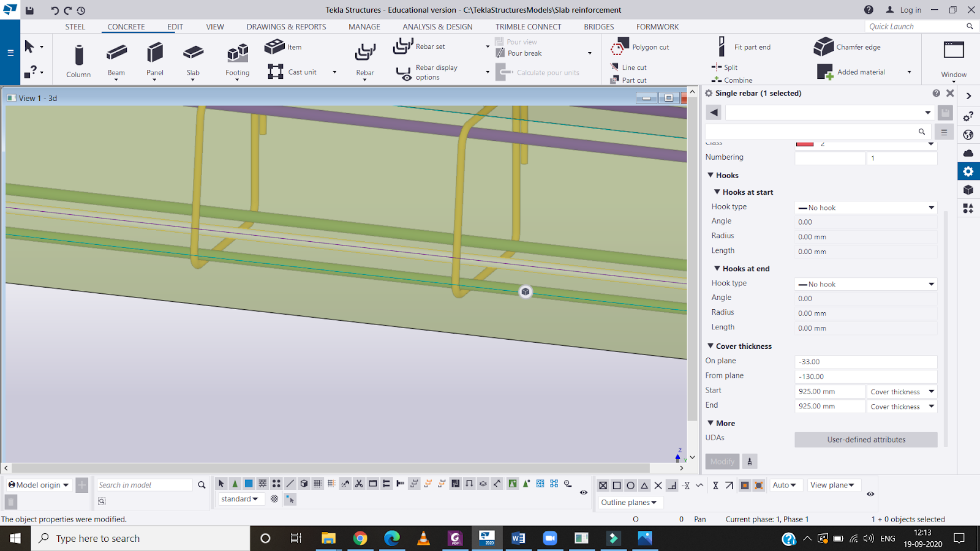This screenshot has width=980, height=551.
Task: Open the Trimble Connect cloud side panel
Action: point(968,153)
